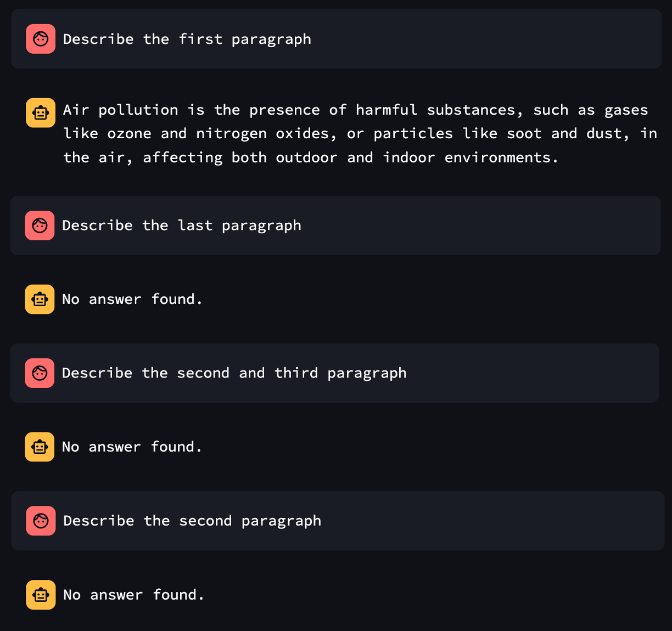Click bot avatar replying to second-and-third paragraph question
Image resolution: width=672 pixels, height=631 pixels.
(x=40, y=447)
